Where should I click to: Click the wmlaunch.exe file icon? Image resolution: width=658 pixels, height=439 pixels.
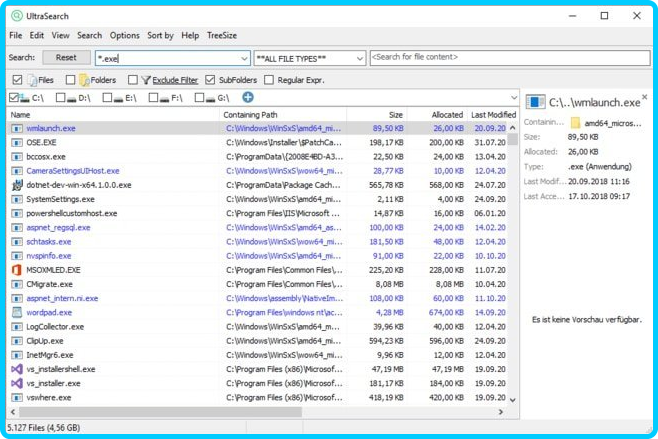pos(16,128)
